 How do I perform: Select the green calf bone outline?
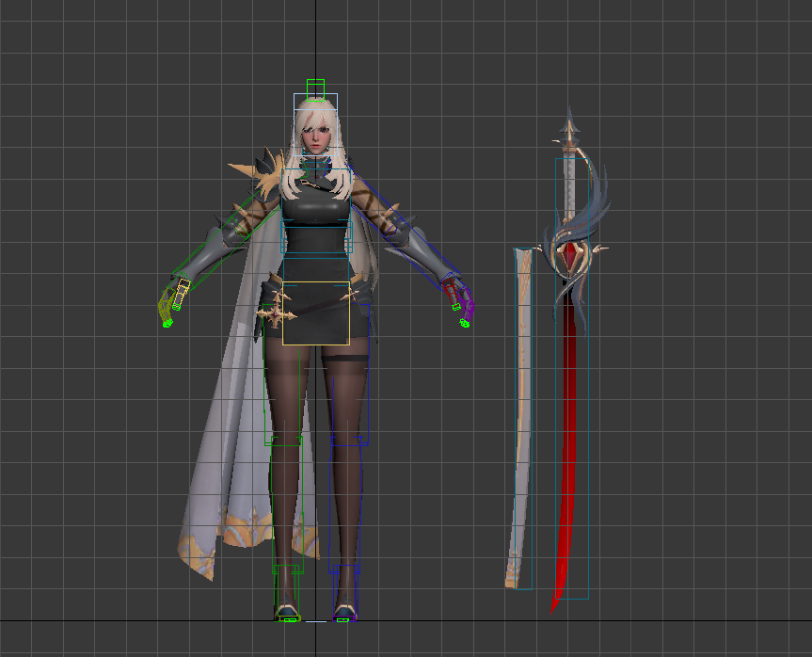287,505
